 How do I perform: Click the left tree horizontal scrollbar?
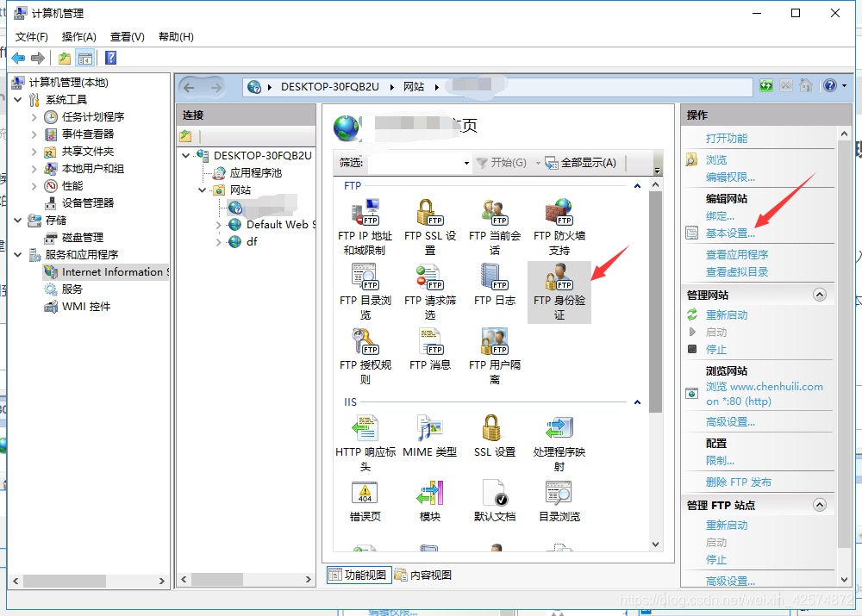pyautogui.click(x=65, y=581)
